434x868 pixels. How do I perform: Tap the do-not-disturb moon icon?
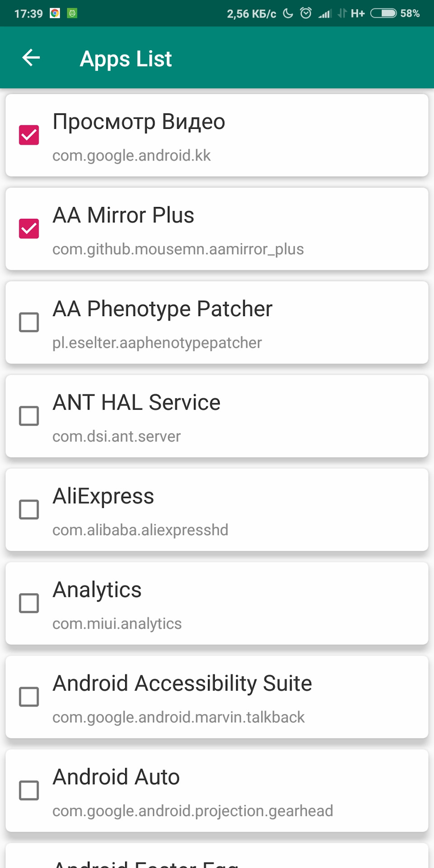click(288, 14)
